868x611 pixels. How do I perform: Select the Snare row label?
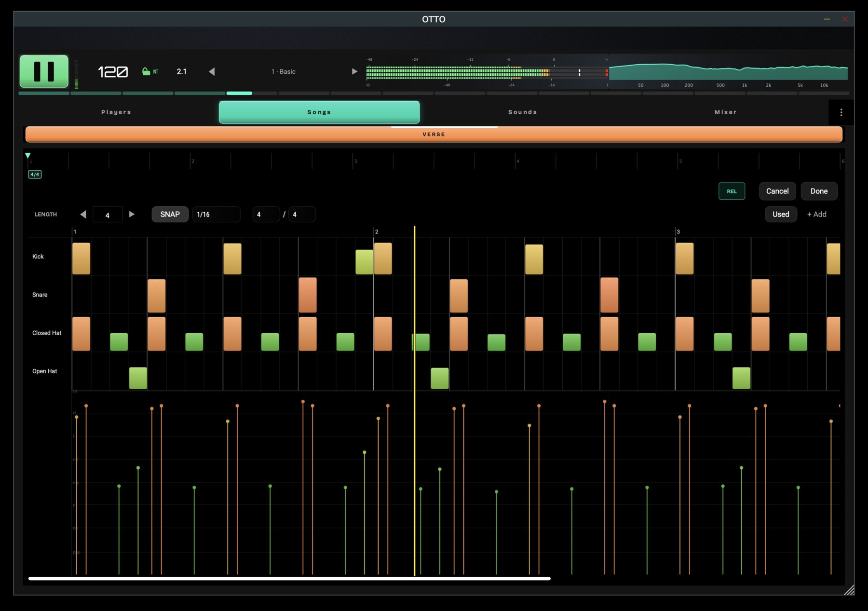40,295
